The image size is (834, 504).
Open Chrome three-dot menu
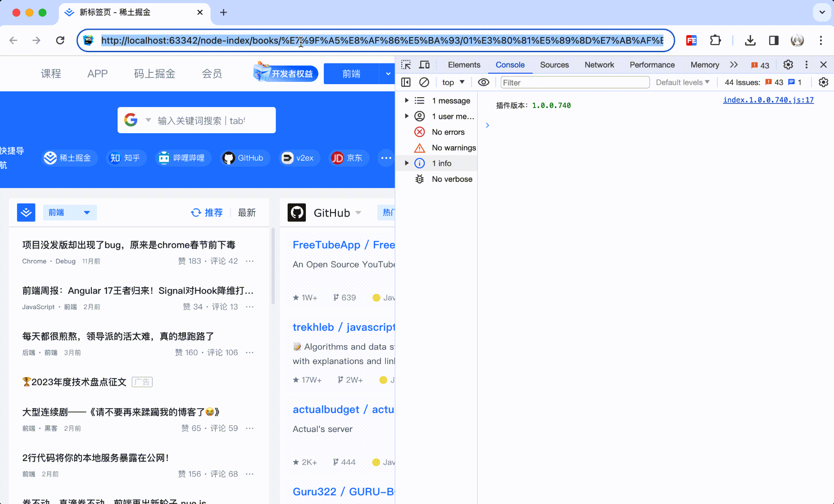[x=821, y=40]
